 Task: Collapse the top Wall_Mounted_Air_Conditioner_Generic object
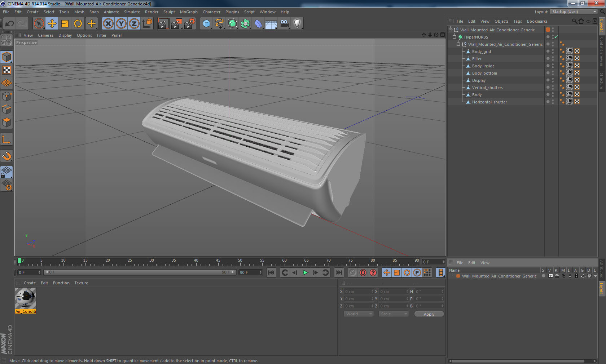pyautogui.click(x=450, y=30)
